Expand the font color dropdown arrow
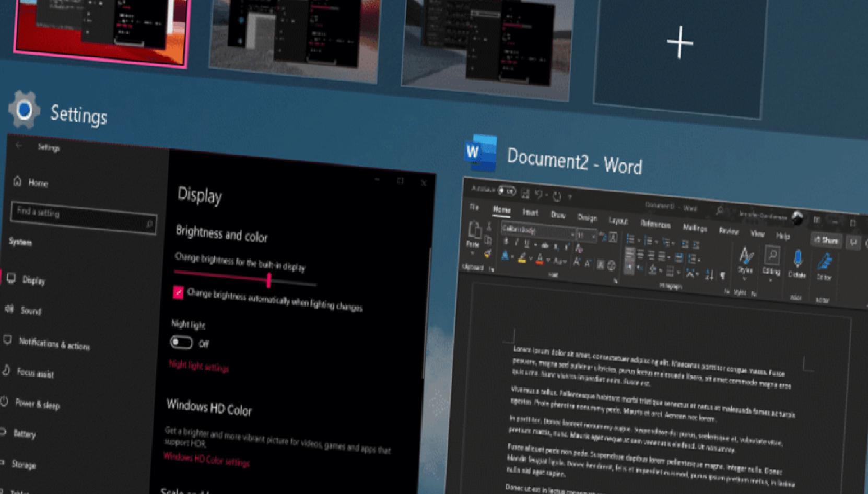Screen dimensions: 868x494 point(548,260)
